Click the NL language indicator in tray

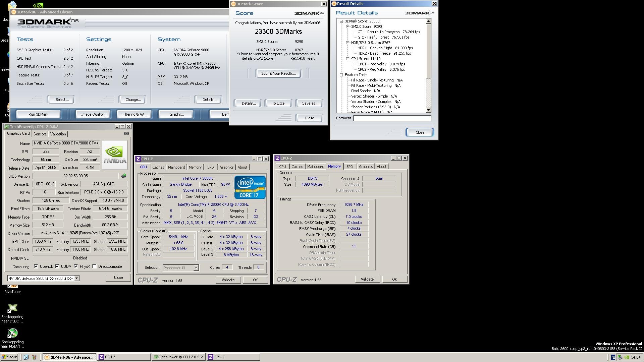click(613, 357)
